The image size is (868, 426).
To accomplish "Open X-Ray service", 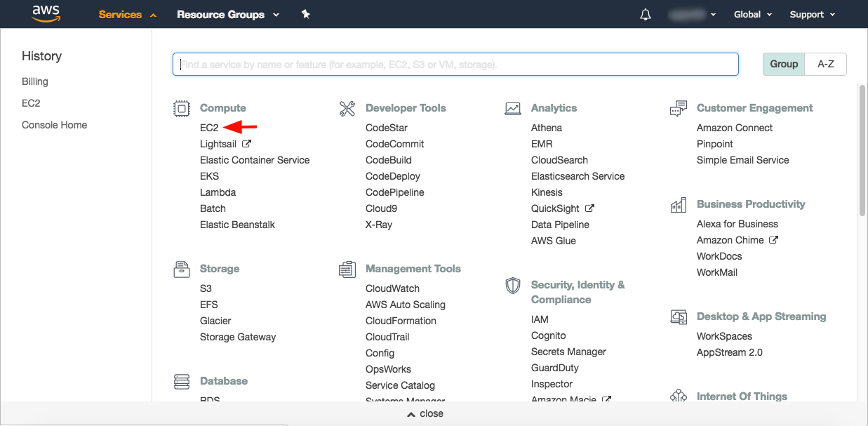I will 379,225.
